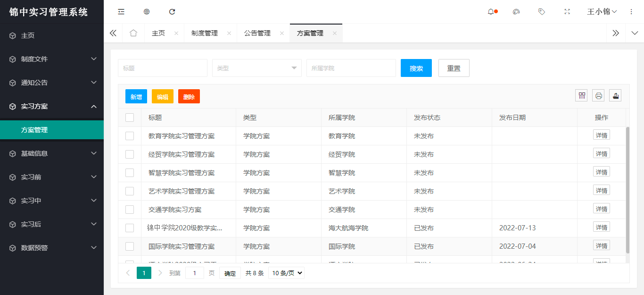Switch to the 公告管理 tab
The width and height of the screenshot is (644, 295).
tap(257, 34)
